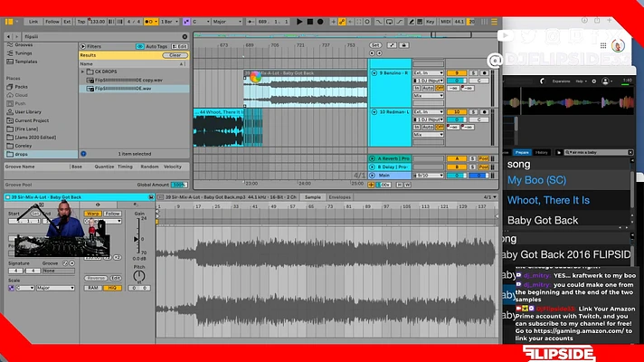Switch to the Envelopes tab
The image size is (644, 362).
[340, 197]
